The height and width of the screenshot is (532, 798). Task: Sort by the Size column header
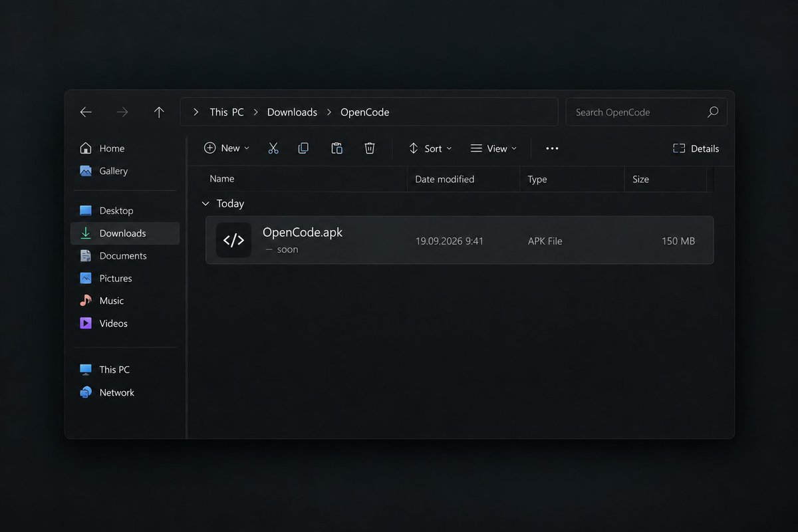pyautogui.click(x=641, y=179)
